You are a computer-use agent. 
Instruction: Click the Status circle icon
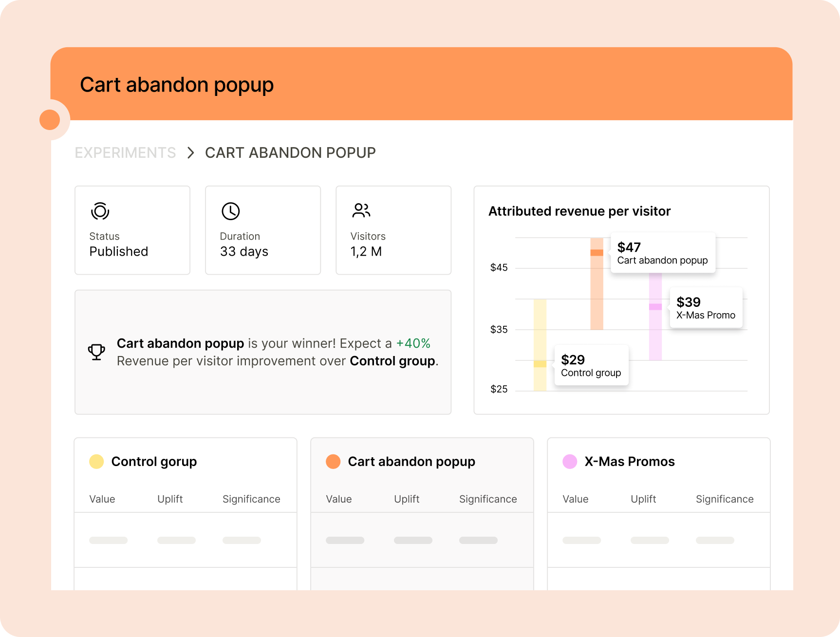tap(100, 211)
